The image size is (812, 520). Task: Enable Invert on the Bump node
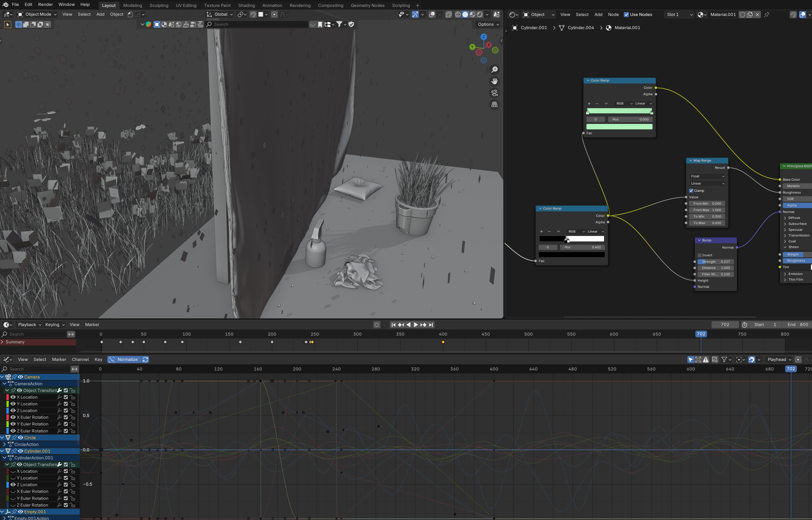tap(699, 255)
